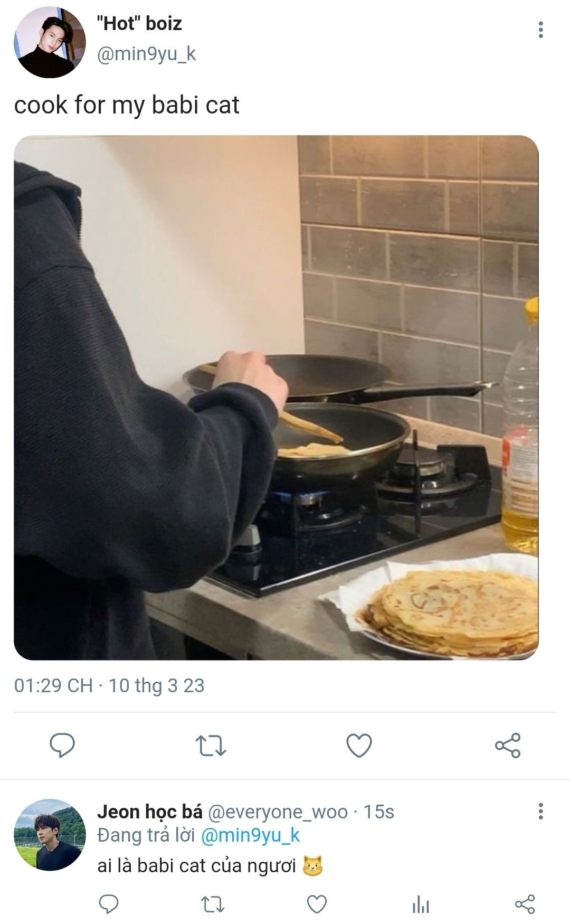
Task: Share the main tweet
Action: [x=508, y=746]
